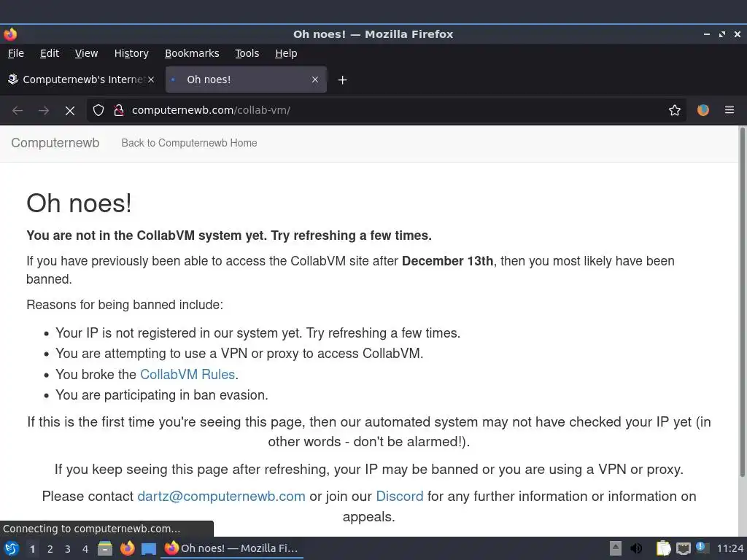Minimize the Firefox window
Viewport: 747px width, 560px height.
[706, 34]
